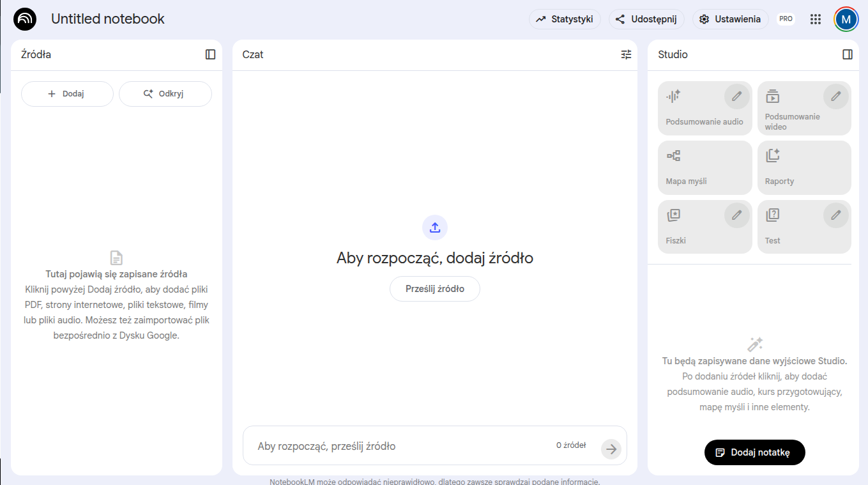This screenshot has height=485, width=868.
Task: Click the Źródła panel title
Action: [x=36, y=54]
